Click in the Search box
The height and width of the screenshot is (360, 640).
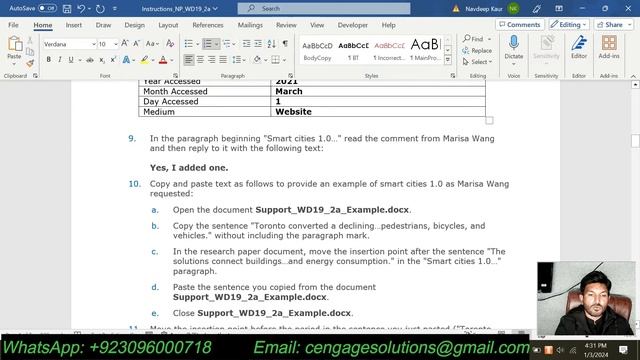(x=324, y=8)
